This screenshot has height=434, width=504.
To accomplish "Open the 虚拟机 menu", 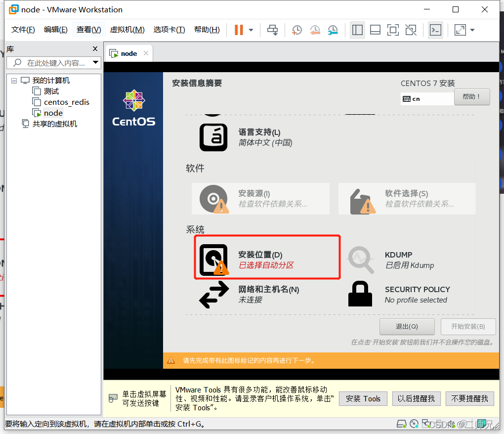I will pos(127,29).
